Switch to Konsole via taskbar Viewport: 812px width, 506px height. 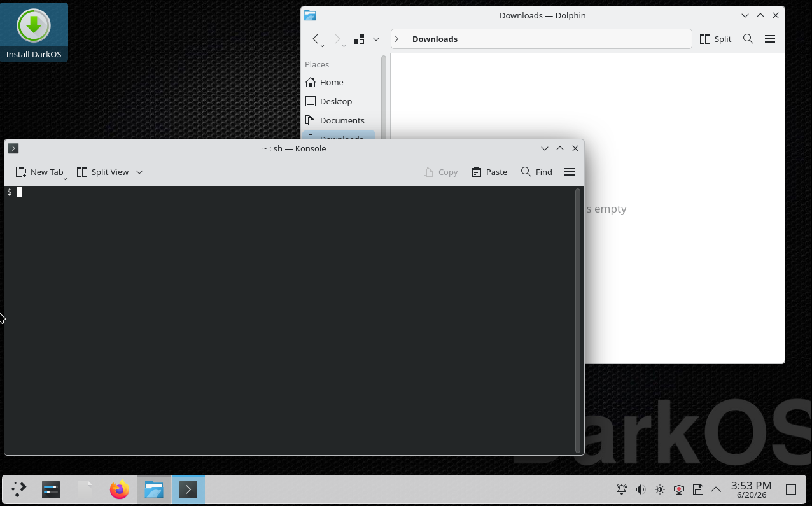click(x=188, y=489)
